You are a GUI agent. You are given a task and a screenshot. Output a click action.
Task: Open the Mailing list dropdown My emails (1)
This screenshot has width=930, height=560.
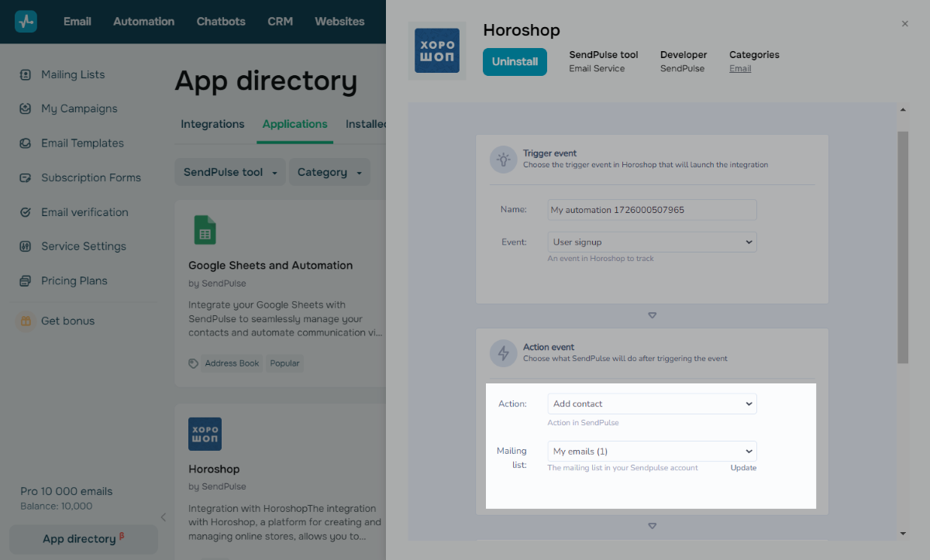click(652, 452)
